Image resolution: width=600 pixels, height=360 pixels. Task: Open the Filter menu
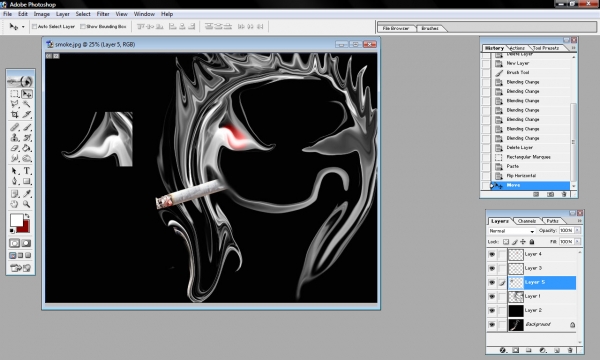103,14
